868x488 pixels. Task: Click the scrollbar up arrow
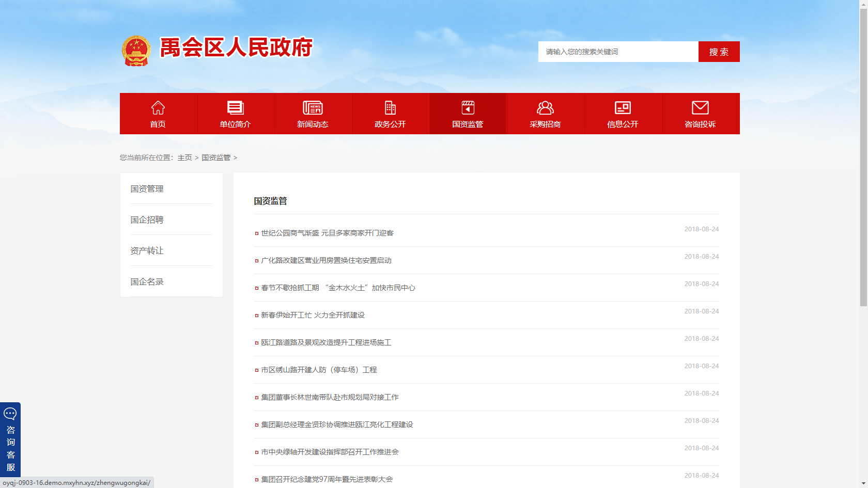click(863, 4)
